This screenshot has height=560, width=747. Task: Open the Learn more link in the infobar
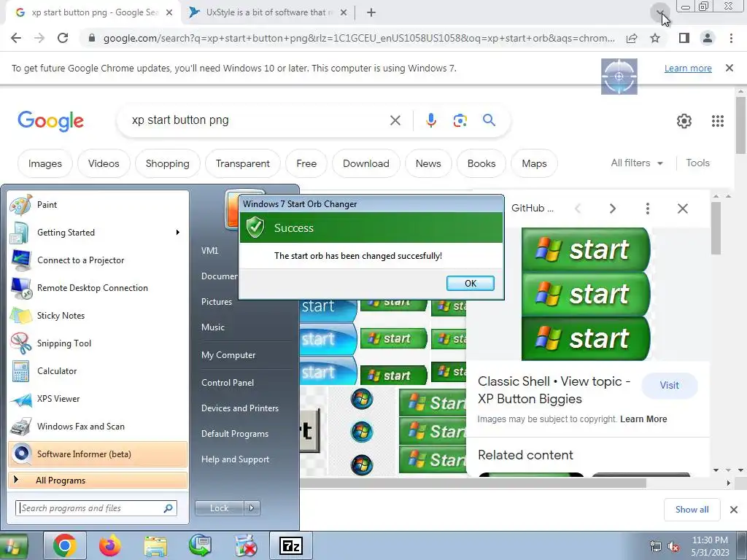coord(688,69)
